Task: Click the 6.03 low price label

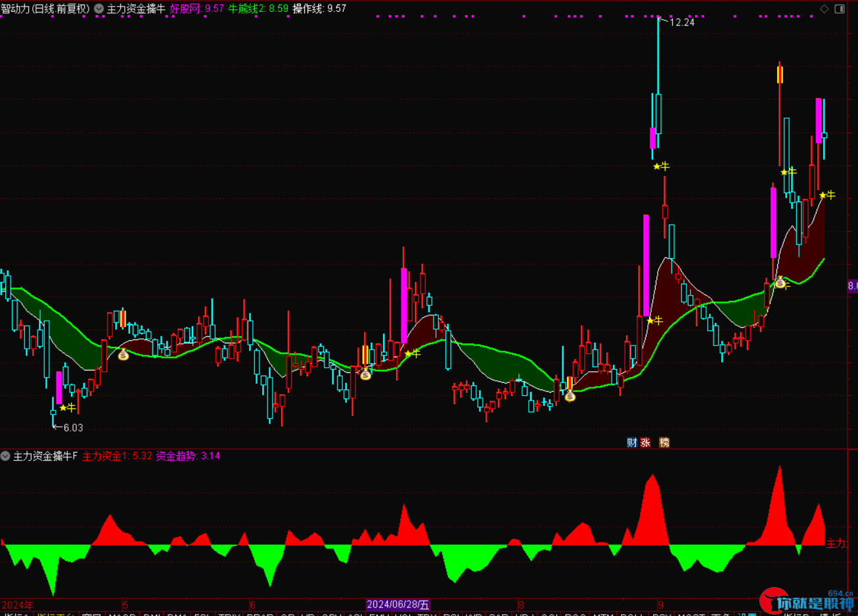Action: [73, 428]
